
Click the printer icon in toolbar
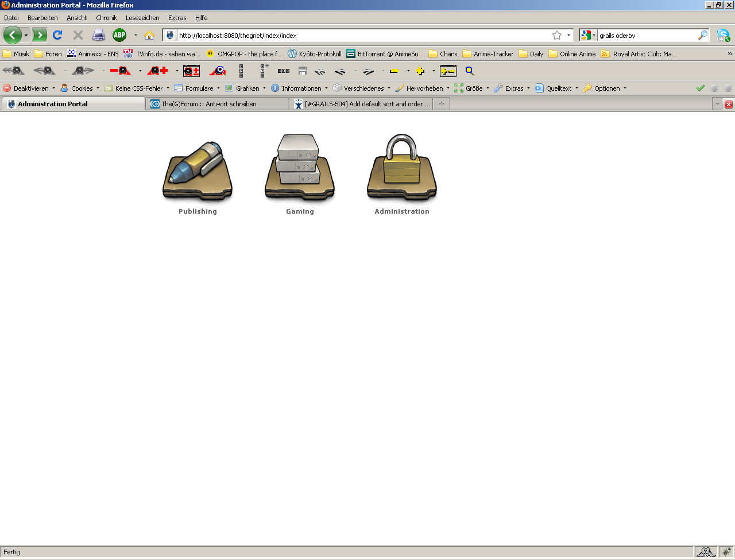[x=99, y=36]
